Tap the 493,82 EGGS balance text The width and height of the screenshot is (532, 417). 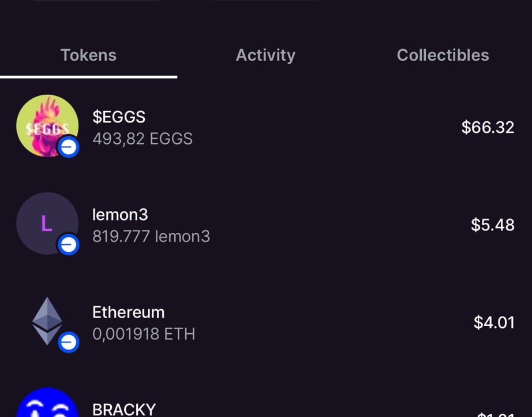pyautogui.click(x=143, y=139)
